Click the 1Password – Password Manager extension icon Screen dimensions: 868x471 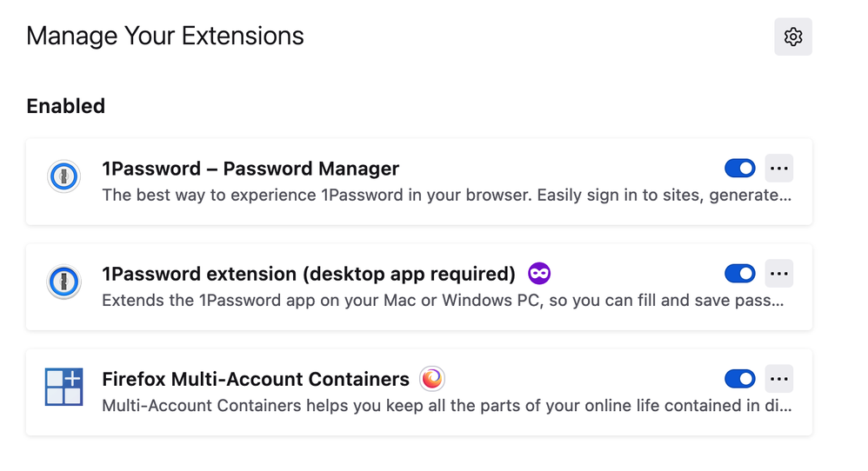63,176
